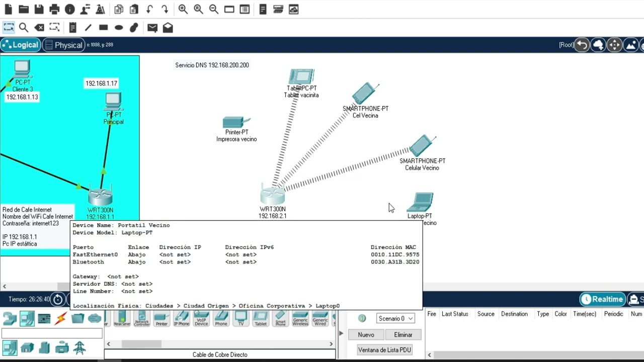Zoom in on the workspace
Viewport: 644px width, 362px height.
[x=183, y=9]
